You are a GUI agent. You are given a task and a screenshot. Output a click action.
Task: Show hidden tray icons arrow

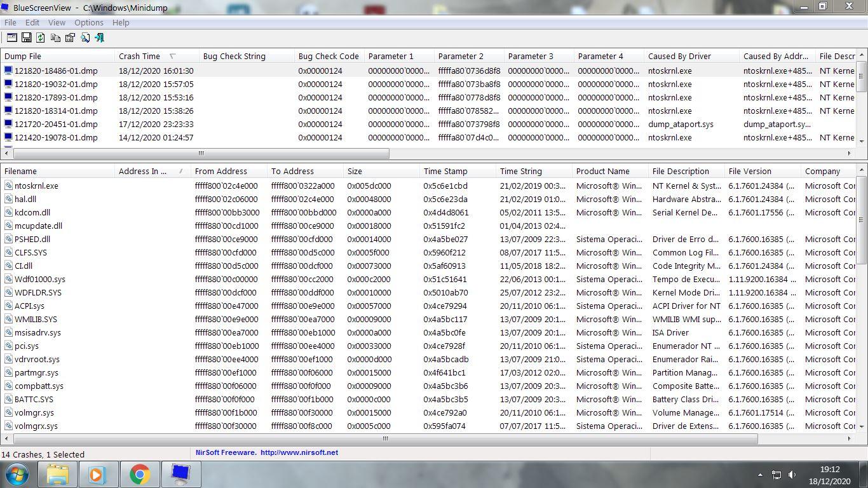pyautogui.click(x=760, y=475)
